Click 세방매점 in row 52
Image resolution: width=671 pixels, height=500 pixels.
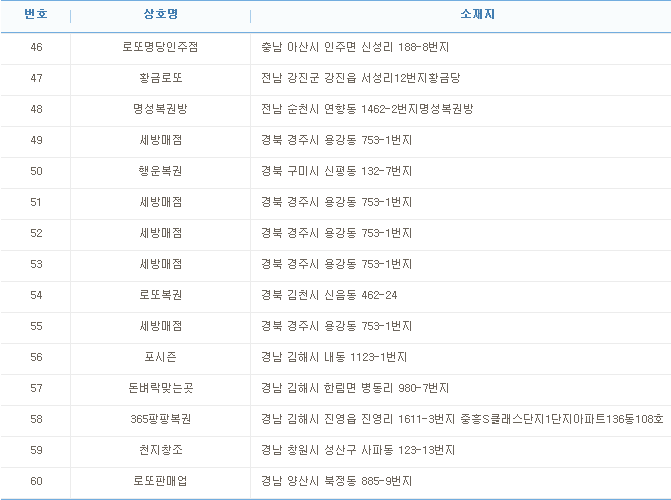(160, 233)
